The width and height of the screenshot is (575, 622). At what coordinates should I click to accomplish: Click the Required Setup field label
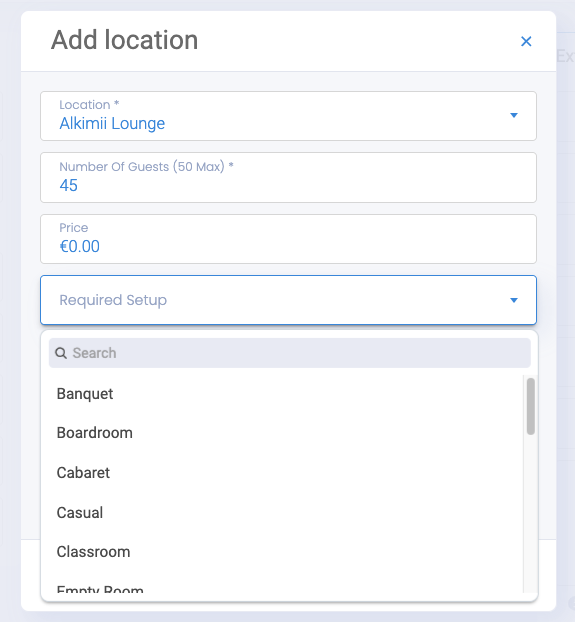[113, 300]
